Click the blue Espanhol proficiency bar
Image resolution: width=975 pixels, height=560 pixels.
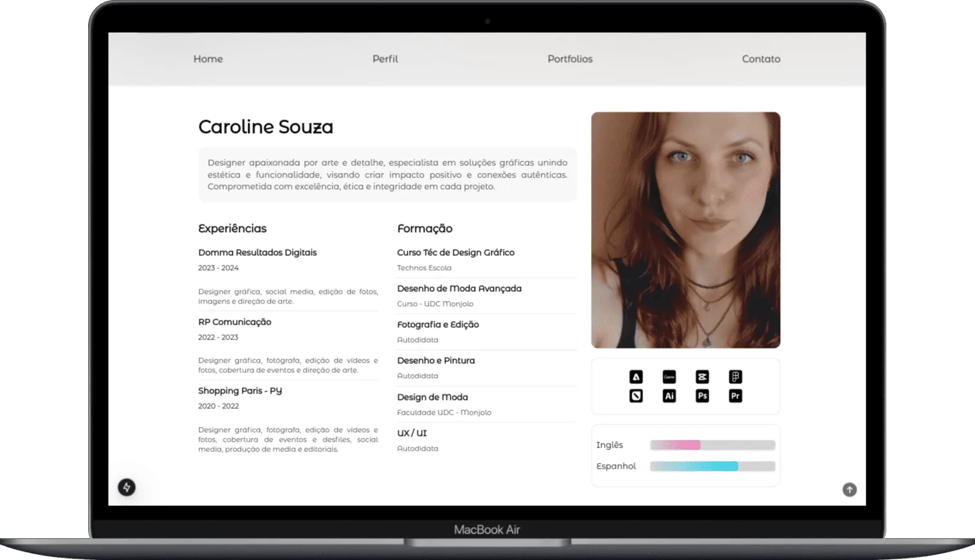(694, 466)
